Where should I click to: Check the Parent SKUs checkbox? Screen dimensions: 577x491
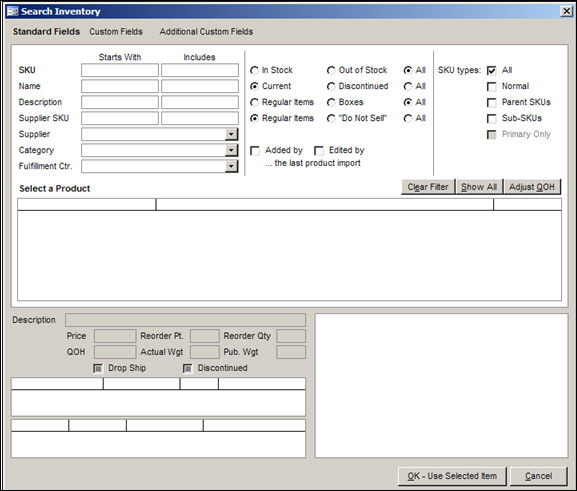[x=491, y=103]
